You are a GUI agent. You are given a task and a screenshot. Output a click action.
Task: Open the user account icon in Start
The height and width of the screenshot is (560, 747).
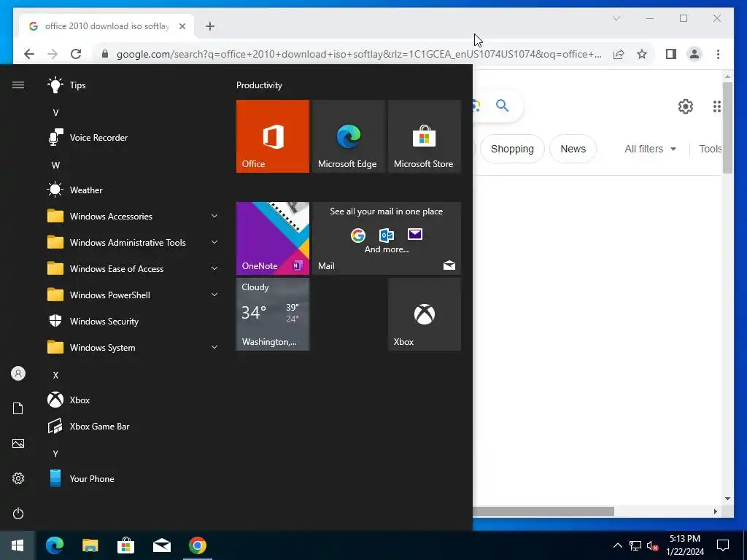point(18,373)
